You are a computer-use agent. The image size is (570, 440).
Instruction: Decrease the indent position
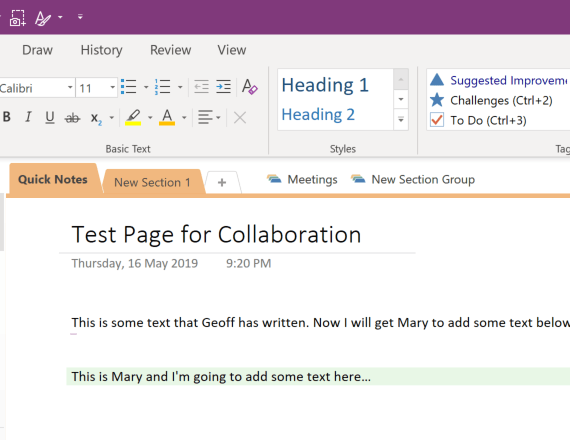201,87
